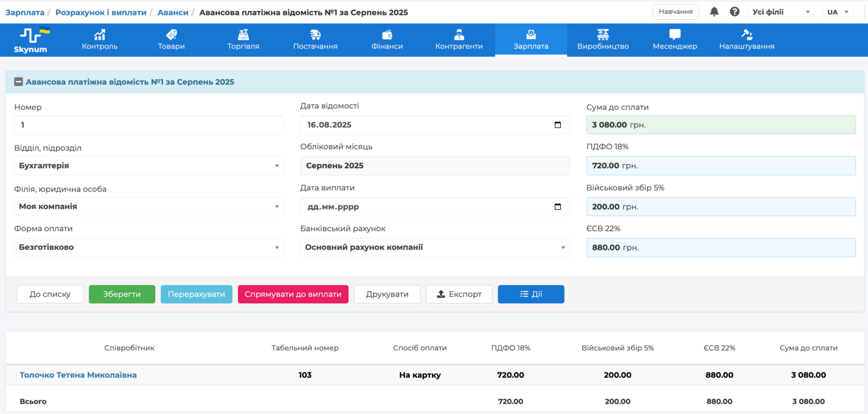
Task: Click the help question mark icon
Action: point(734,12)
